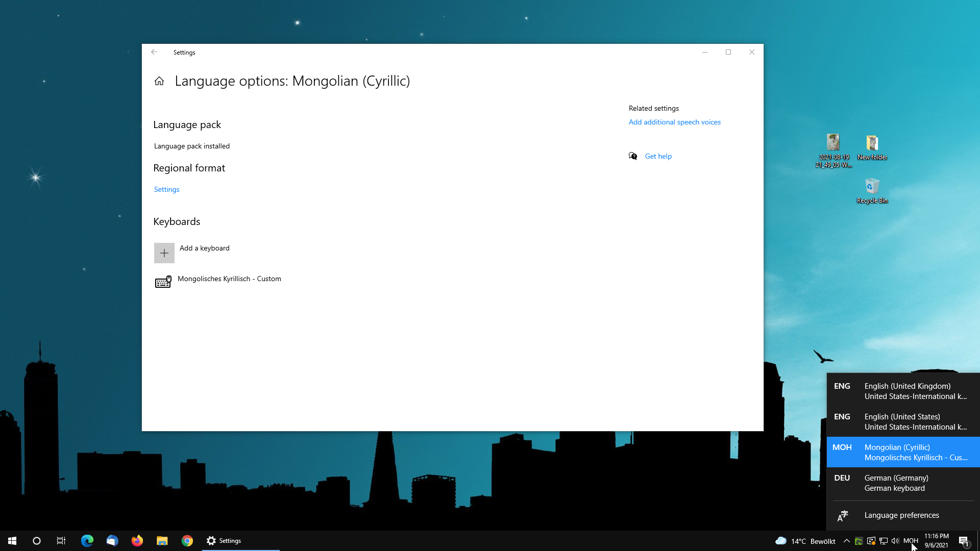The width and height of the screenshot is (980, 551).
Task: Open Firefox from the taskbar
Action: coord(137,541)
